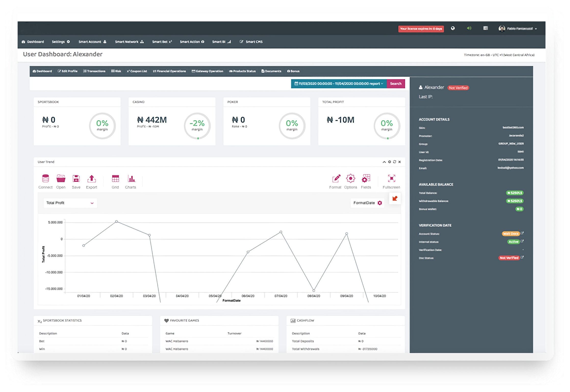Open the Transactions tab
Screen dimensions: 570x392
click(94, 71)
